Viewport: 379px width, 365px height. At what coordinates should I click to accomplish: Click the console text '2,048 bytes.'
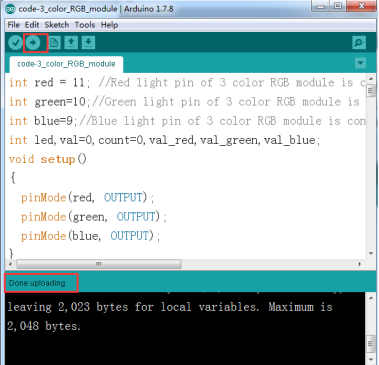point(44,326)
